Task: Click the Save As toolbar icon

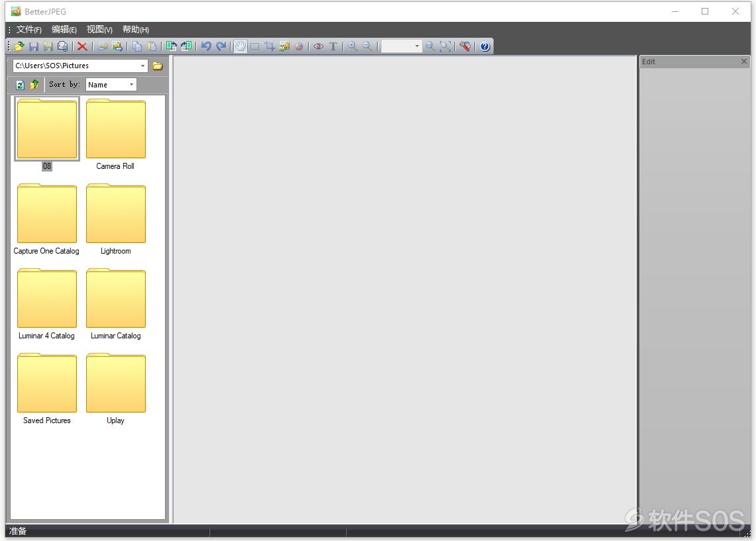Action: 48,46
